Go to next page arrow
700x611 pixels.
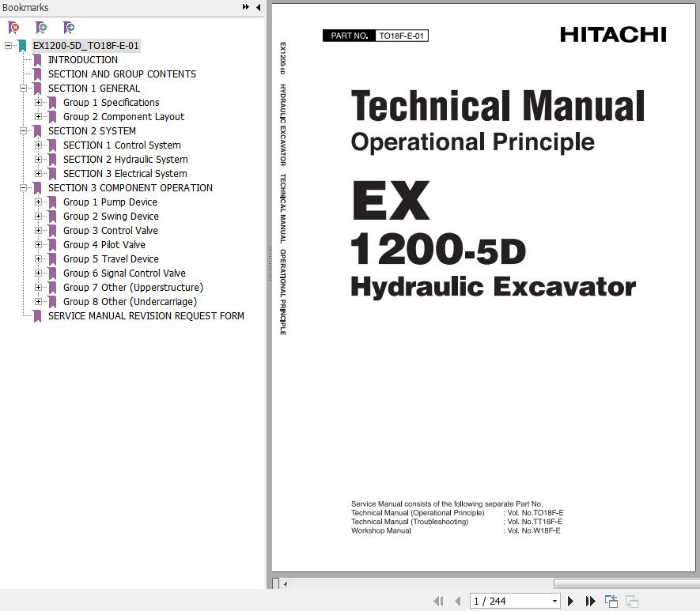[x=570, y=602]
